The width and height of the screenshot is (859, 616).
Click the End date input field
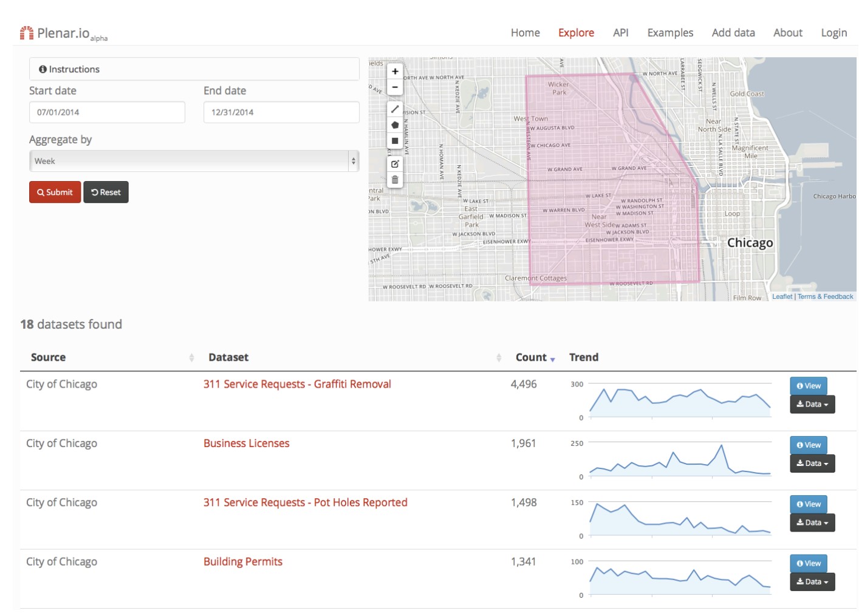pyautogui.click(x=281, y=112)
